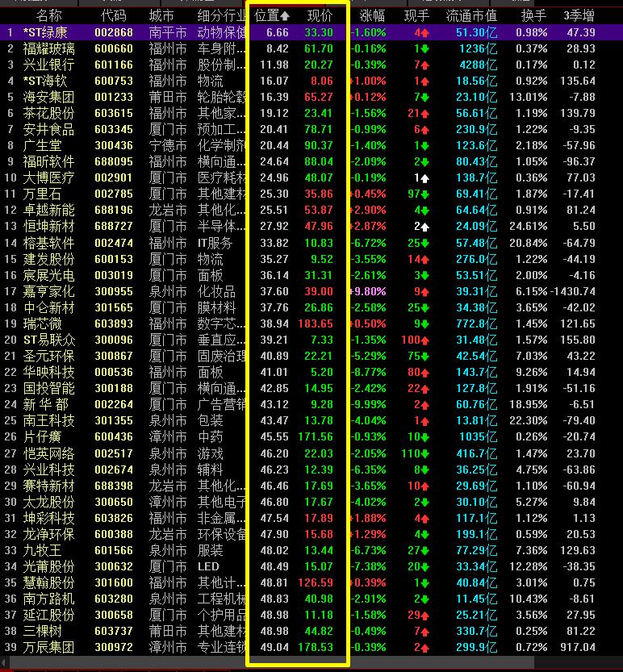Click the horizontal scrollbar's left arrow

pyautogui.click(x=4, y=663)
